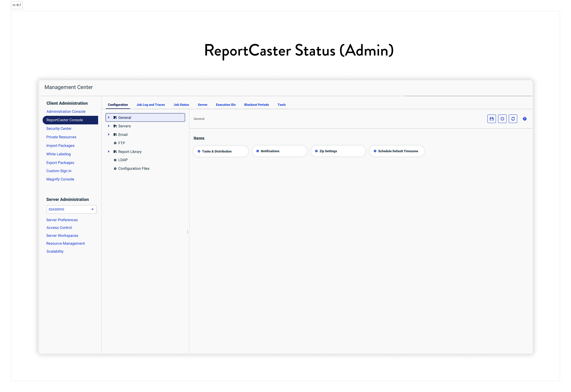
Task: Open Server Workspaces link
Action: point(62,236)
